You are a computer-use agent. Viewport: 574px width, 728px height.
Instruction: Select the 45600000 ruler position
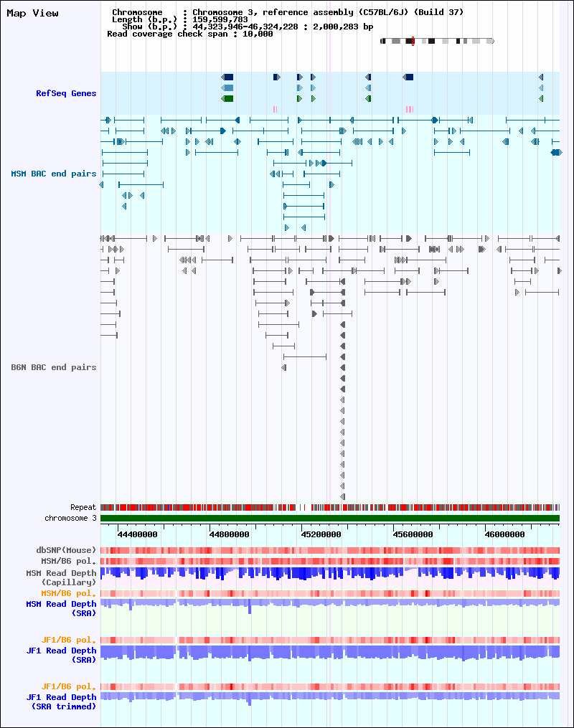click(413, 534)
